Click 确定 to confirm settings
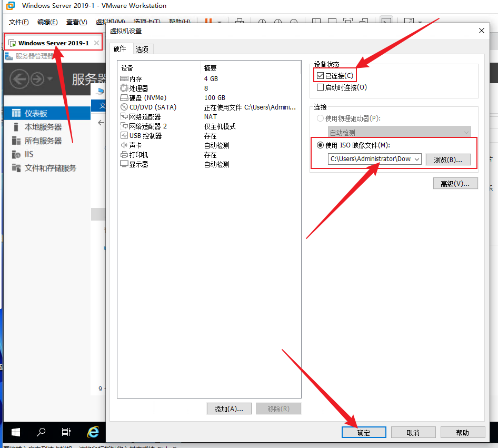 [x=364, y=432]
